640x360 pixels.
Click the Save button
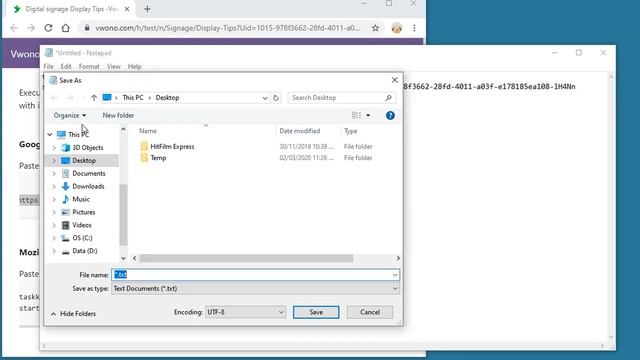coord(316,312)
